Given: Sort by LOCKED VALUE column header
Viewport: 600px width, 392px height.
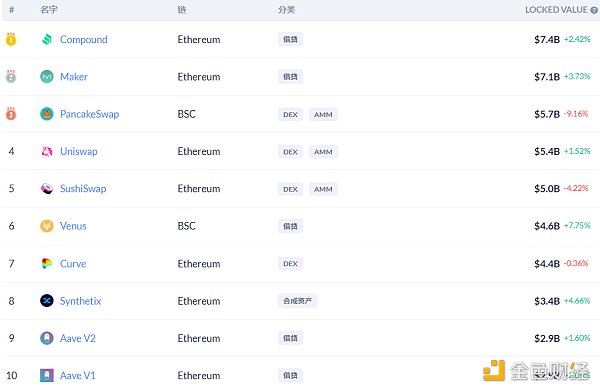Looking at the screenshot, I should [556, 10].
